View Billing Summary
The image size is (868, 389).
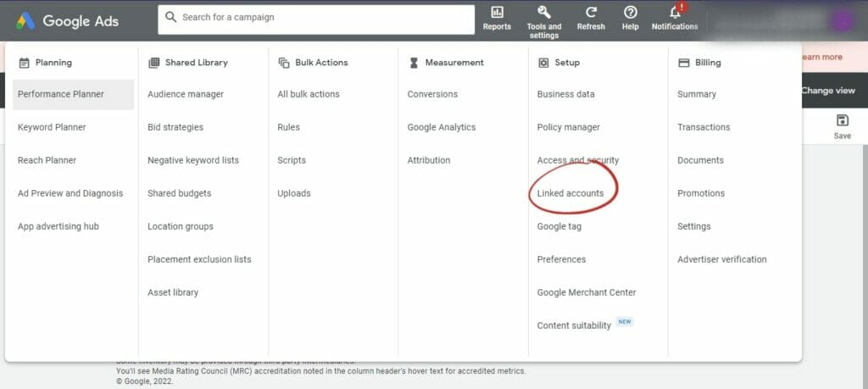pos(697,94)
